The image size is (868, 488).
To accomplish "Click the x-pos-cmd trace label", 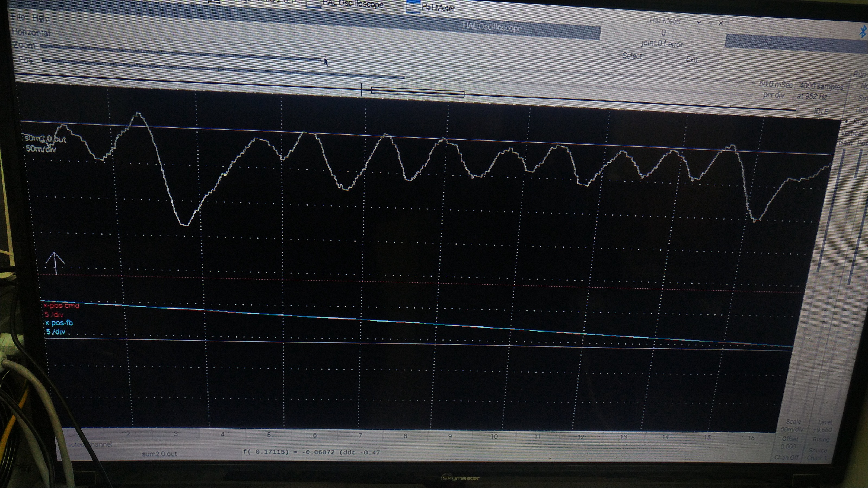I will [x=61, y=306].
